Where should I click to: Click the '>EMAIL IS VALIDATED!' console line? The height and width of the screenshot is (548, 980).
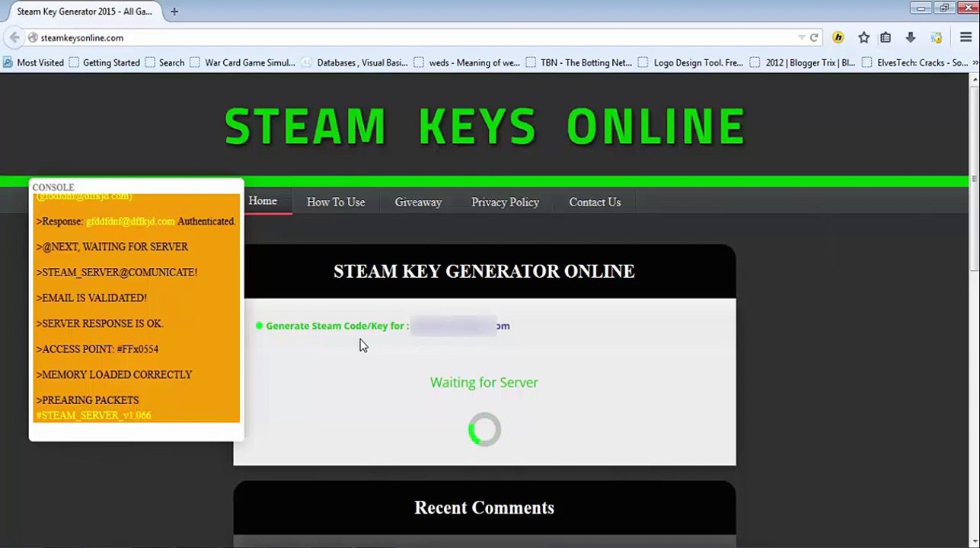91,298
